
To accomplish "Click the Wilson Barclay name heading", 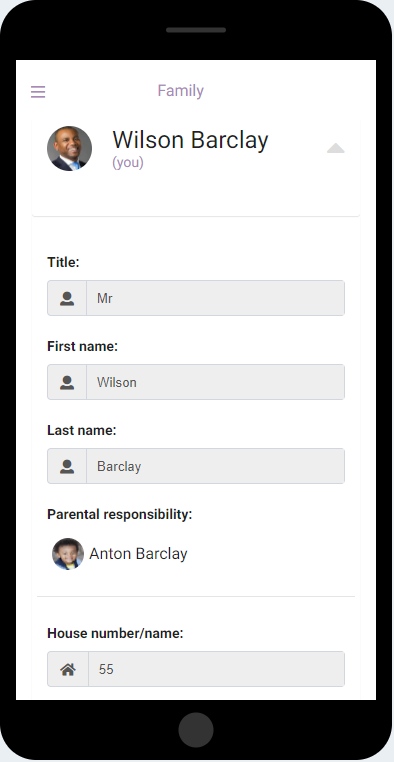I will (x=190, y=140).
